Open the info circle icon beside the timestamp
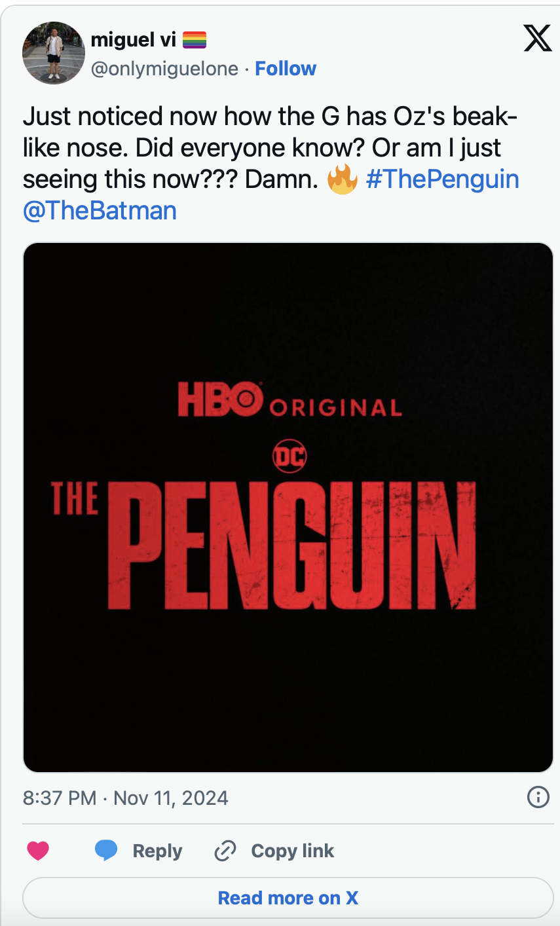 (538, 797)
